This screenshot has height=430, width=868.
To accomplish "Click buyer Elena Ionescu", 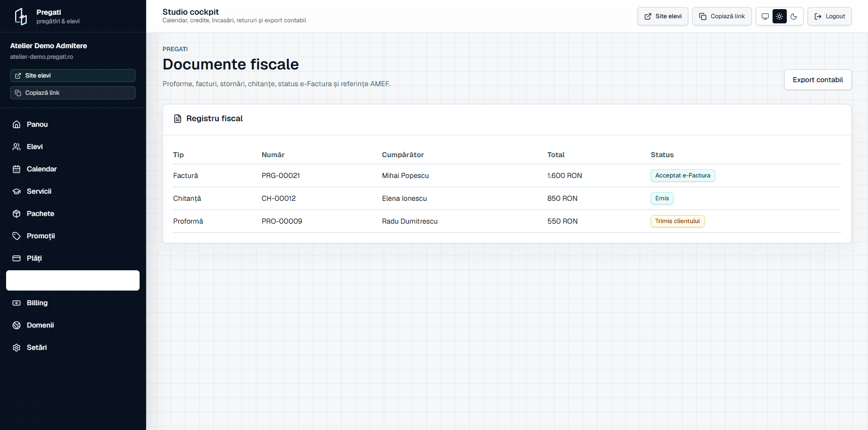I will coord(405,198).
